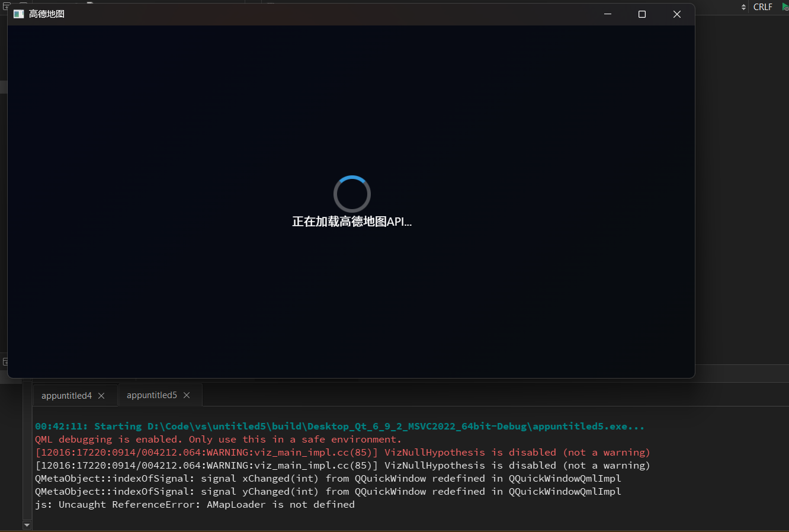Close the appuntitled4 output tab
The height and width of the screenshot is (532, 789).
click(101, 396)
